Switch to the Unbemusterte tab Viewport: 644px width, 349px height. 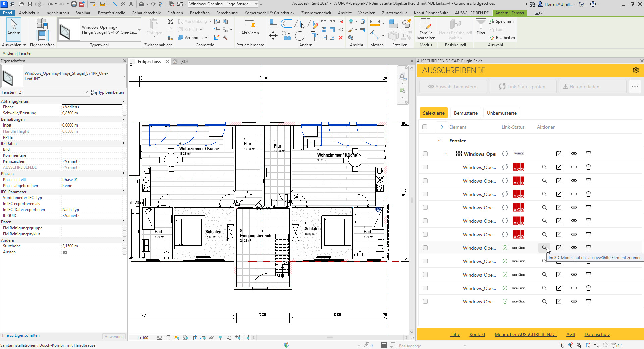(x=501, y=113)
